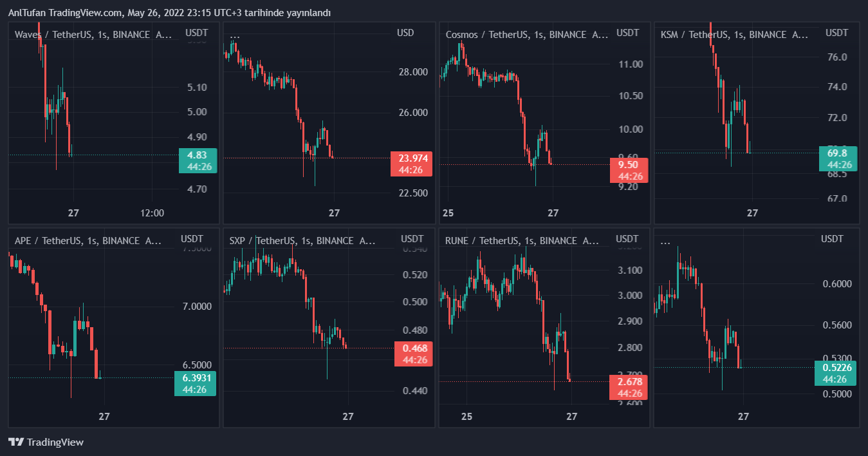Screen dimensions: 868x456
Task: Click the RUNE / TetherUS chart title
Action: pos(521,241)
